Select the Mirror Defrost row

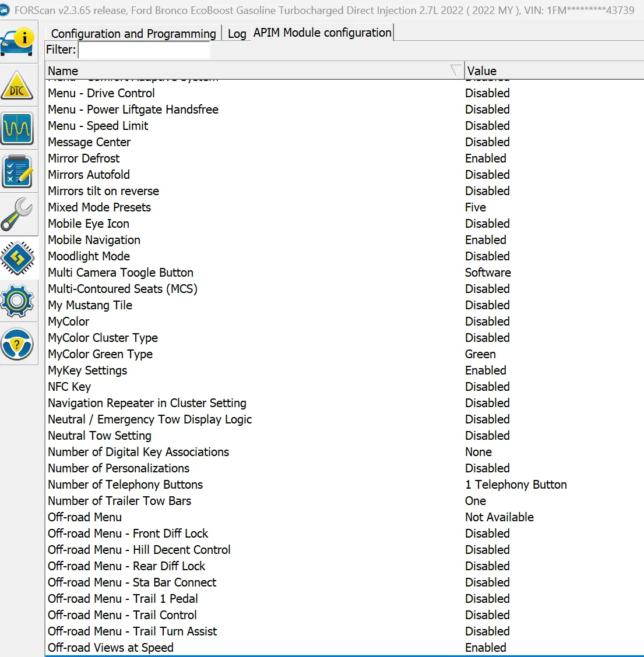point(344,158)
